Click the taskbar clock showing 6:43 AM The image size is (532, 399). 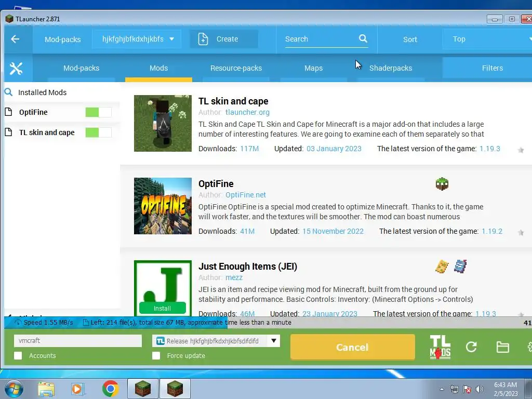[x=506, y=389]
